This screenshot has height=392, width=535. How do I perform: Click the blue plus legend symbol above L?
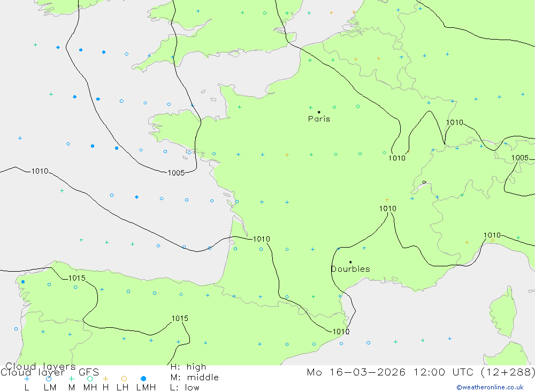click(x=27, y=379)
